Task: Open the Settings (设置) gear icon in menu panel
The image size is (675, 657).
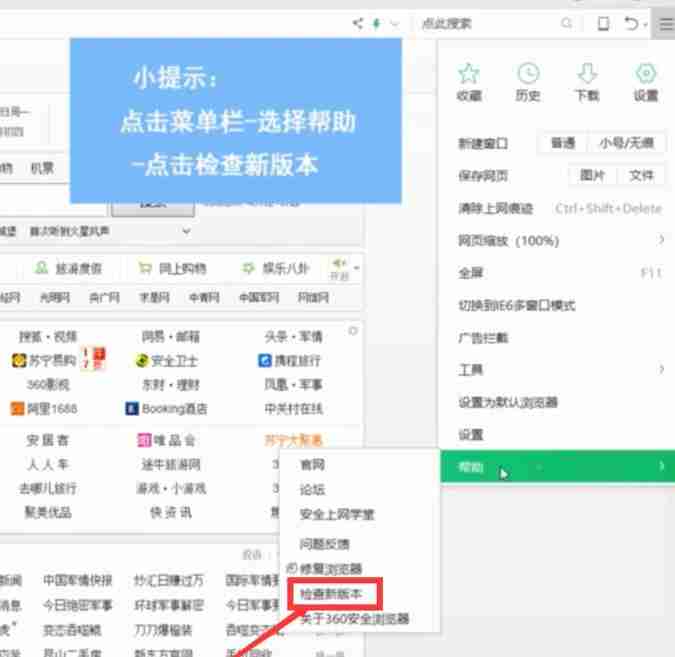Action: point(646,73)
